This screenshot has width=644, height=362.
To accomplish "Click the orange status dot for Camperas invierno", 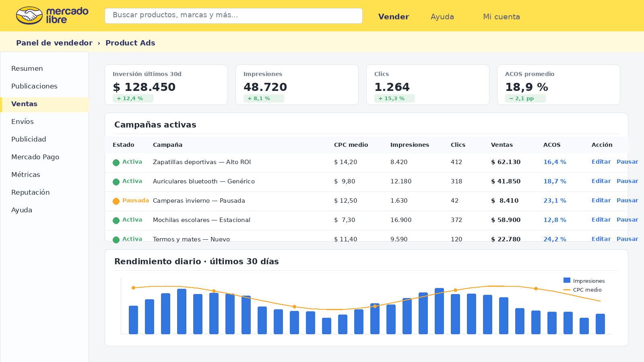I will coord(116,201).
